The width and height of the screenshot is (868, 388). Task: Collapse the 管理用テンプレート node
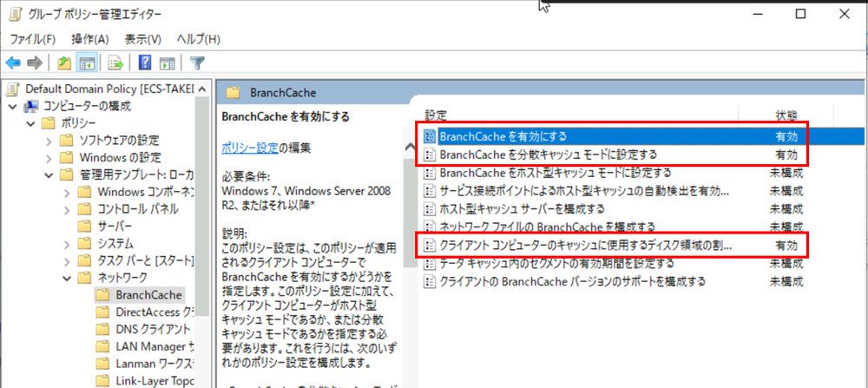pyautogui.click(x=49, y=175)
